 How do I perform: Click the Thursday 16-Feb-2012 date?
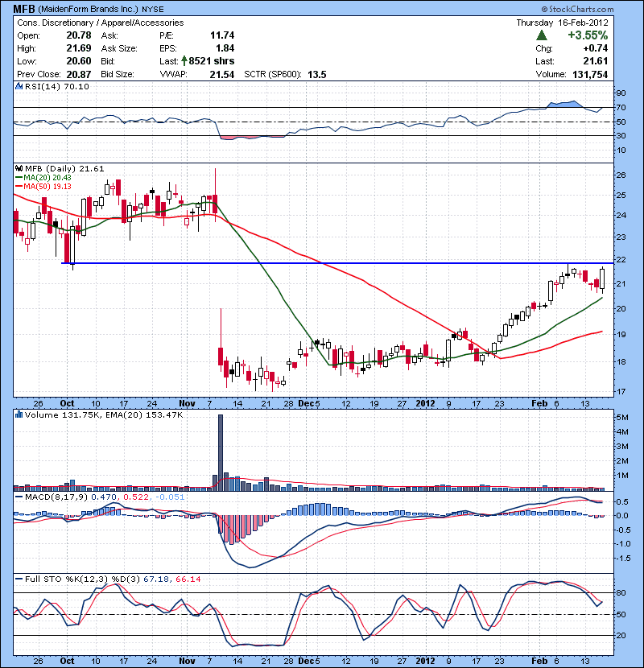(562, 23)
